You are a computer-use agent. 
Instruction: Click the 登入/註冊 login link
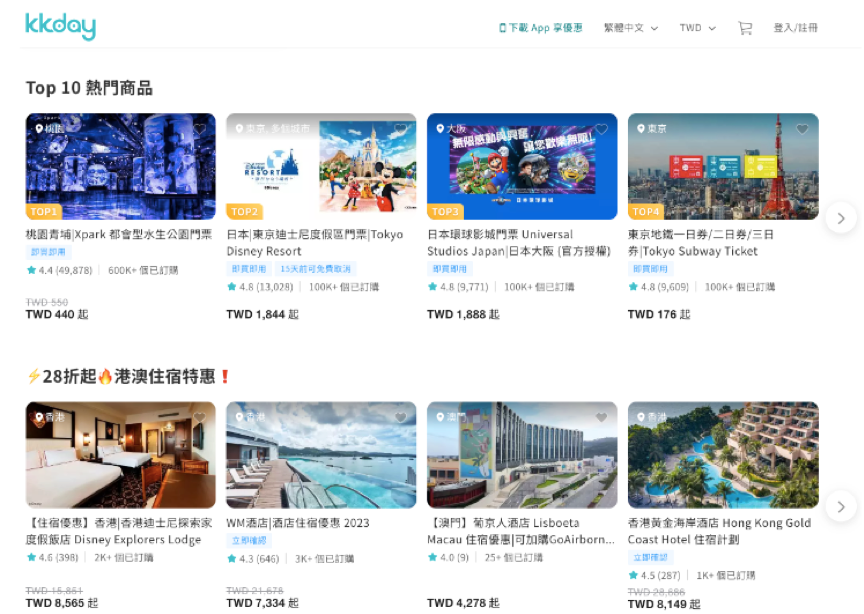796,28
